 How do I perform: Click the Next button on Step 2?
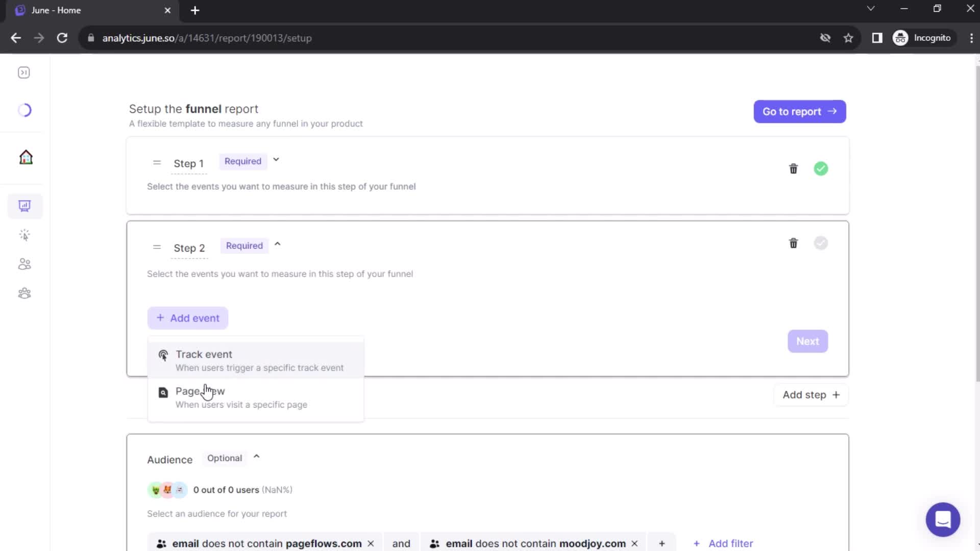[x=807, y=341]
